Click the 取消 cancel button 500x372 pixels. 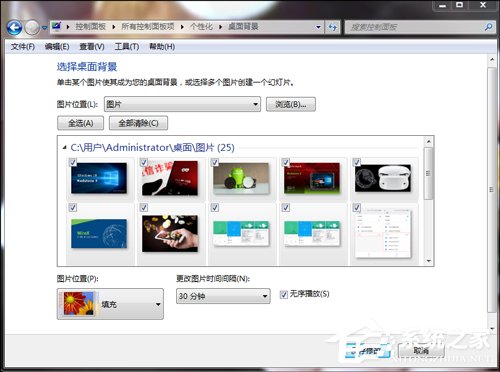(x=421, y=351)
